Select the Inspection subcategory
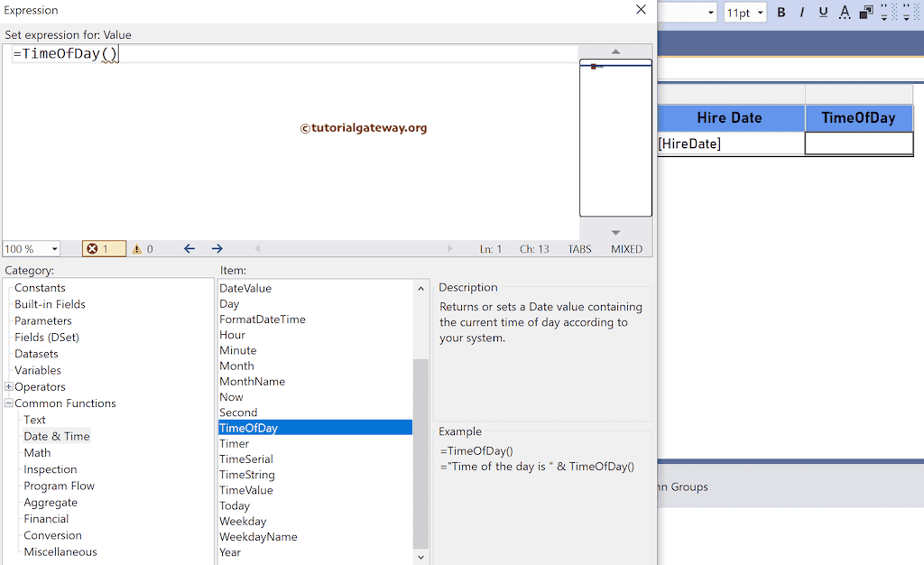Viewport: 924px width, 565px height. [51, 469]
